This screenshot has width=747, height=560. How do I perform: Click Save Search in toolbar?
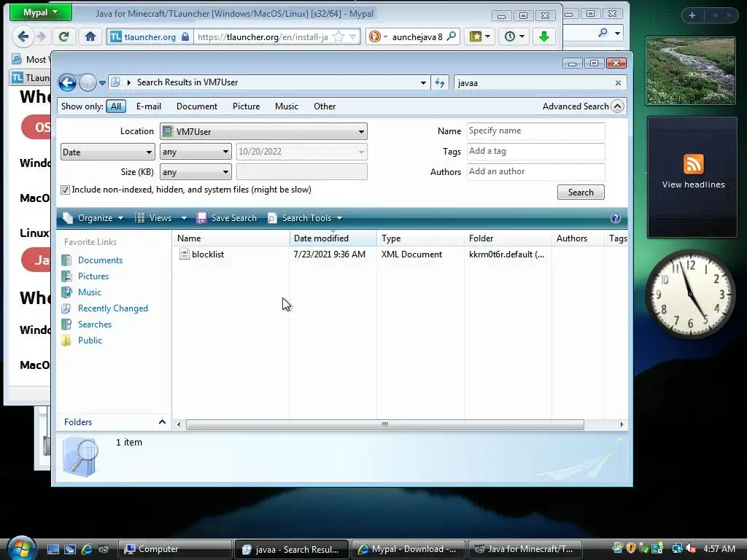pos(227,218)
